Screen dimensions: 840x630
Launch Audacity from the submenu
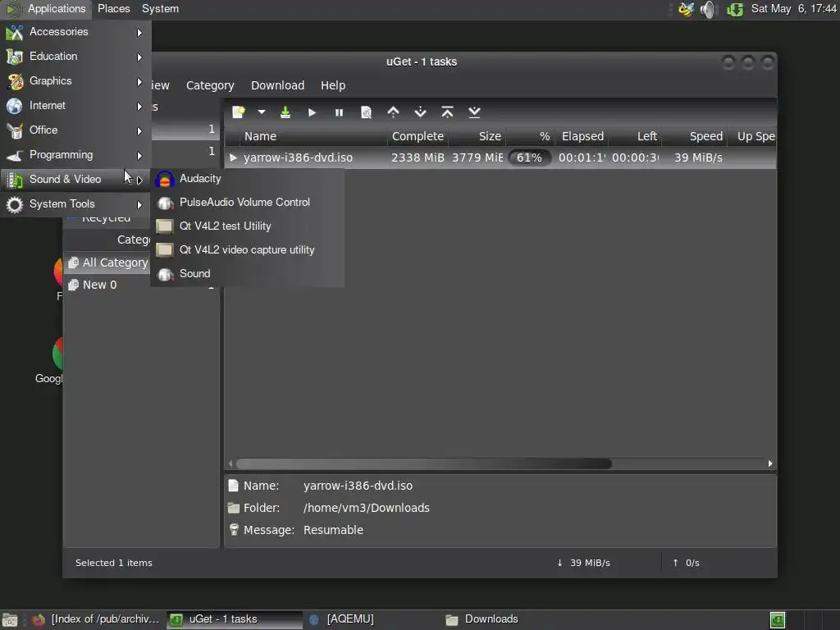(x=248, y=178)
